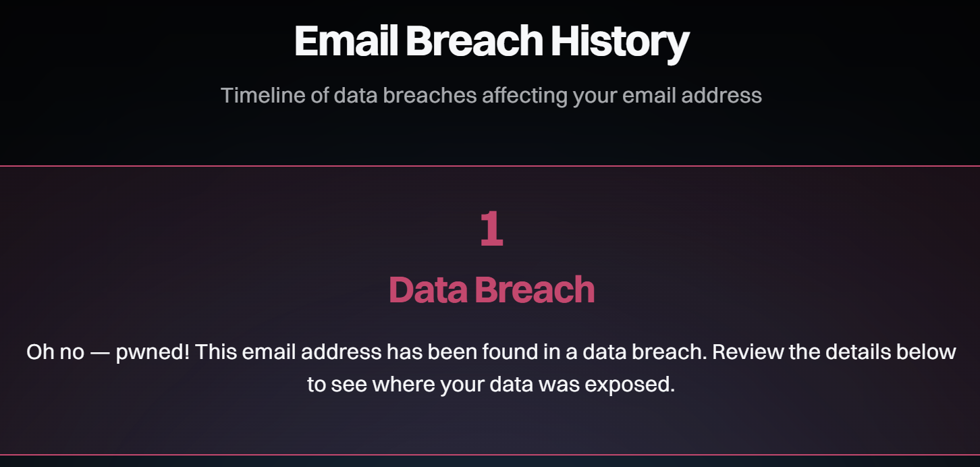Click the word "Data" in the pink heading
The height and width of the screenshot is (467, 980).
(x=429, y=290)
